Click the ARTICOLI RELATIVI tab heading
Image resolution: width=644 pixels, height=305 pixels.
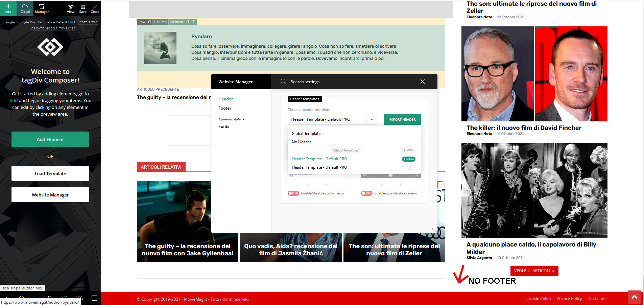(161, 167)
